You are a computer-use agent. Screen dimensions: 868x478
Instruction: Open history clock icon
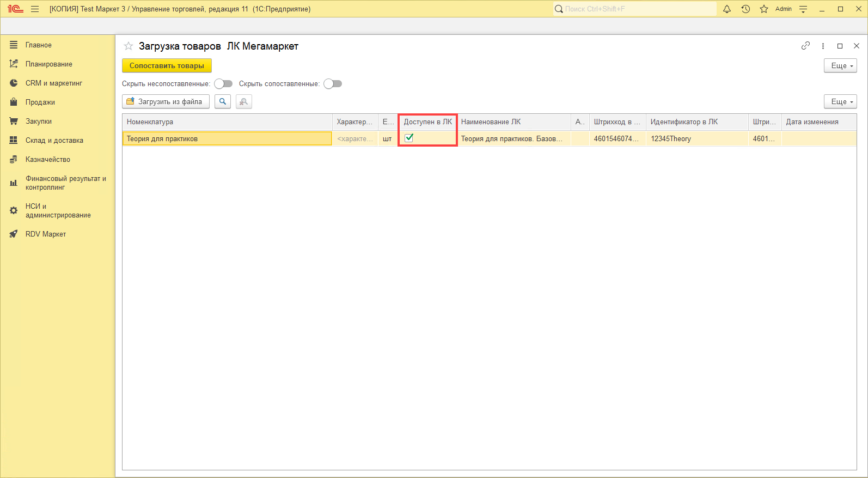[x=745, y=9]
